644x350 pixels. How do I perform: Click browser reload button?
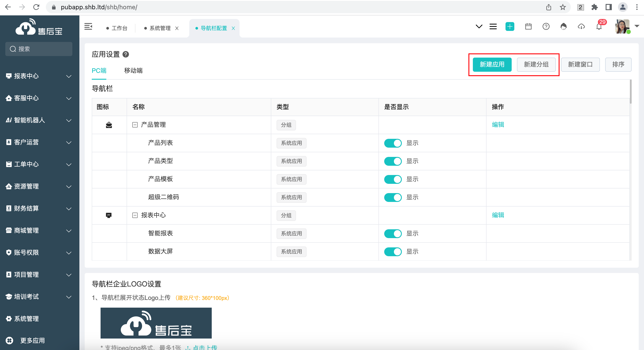pos(36,7)
